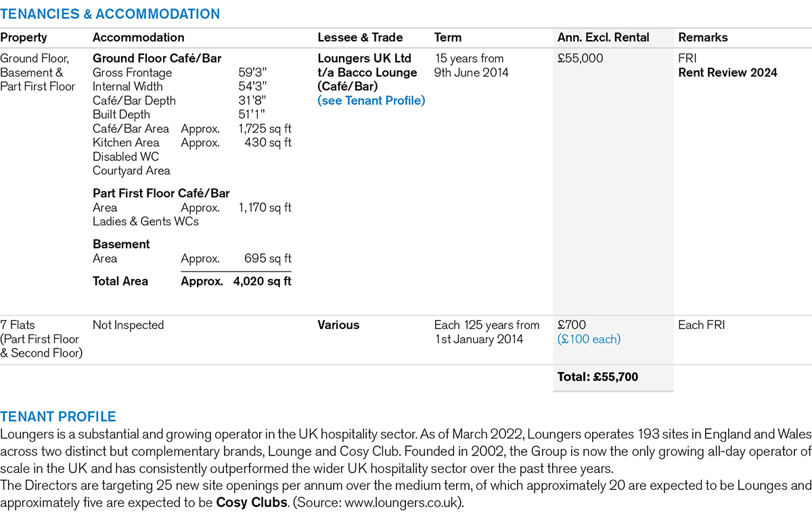This screenshot has height=513, width=812.
Task: Click the 'Various' lessee cell
Action: pos(338,325)
